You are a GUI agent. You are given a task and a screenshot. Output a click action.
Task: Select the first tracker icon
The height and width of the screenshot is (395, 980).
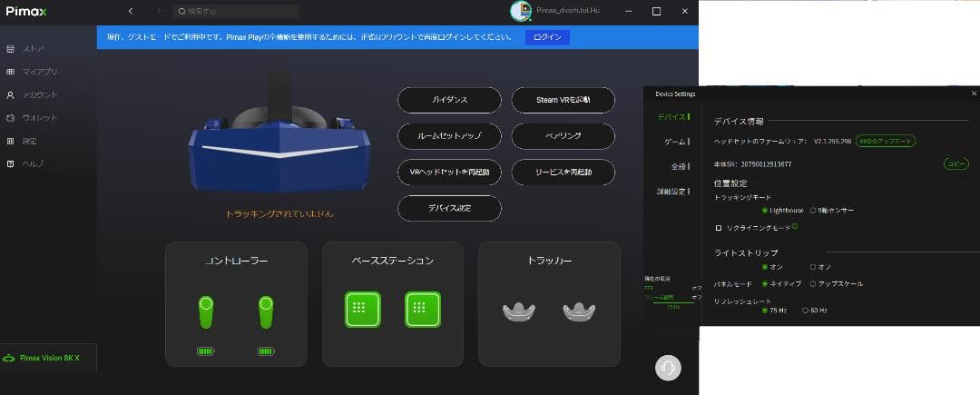[x=519, y=311]
